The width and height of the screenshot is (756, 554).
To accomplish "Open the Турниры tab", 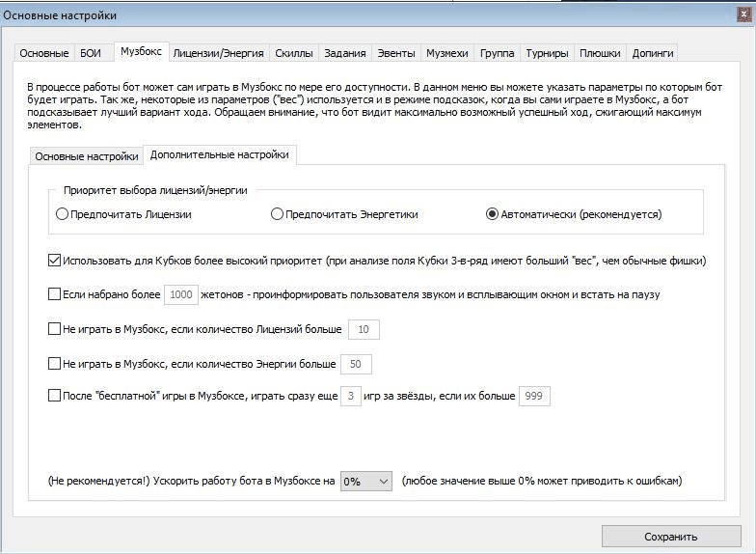I will (x=547, y=53).
